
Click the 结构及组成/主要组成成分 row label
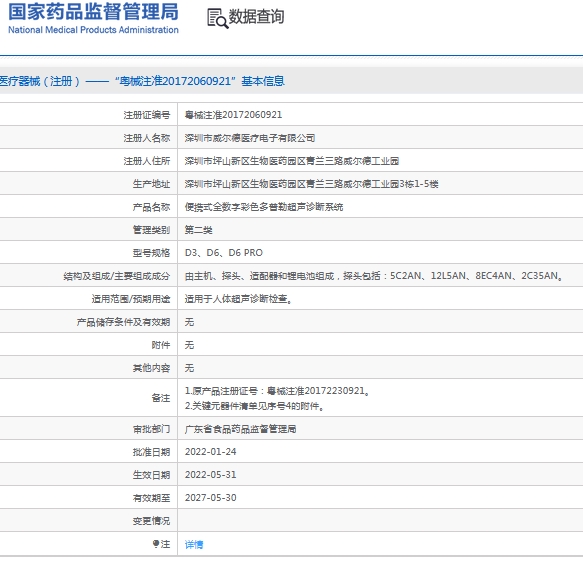click(117, 276)
